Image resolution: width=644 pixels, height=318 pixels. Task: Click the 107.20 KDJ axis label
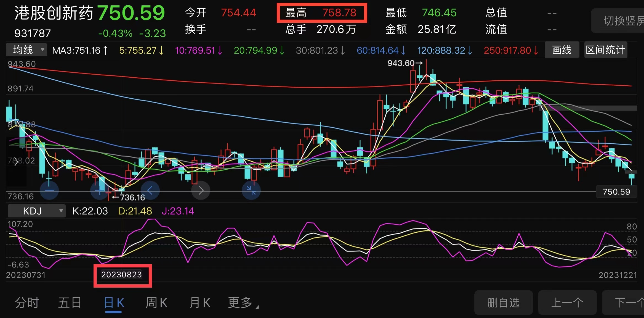click(x=20, y=224)
